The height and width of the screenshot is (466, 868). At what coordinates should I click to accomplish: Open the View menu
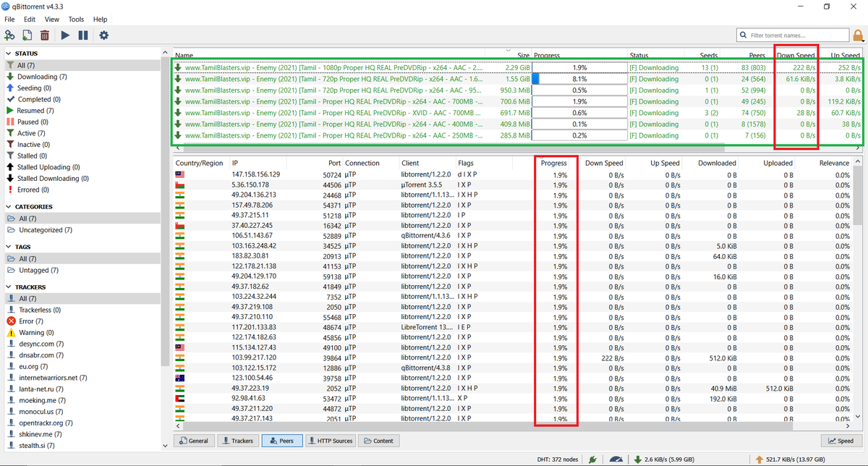(52, 20)
